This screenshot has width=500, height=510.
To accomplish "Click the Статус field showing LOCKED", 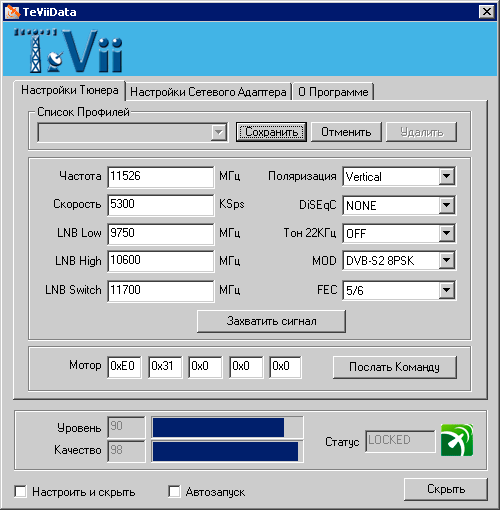I will pos(400,441).
